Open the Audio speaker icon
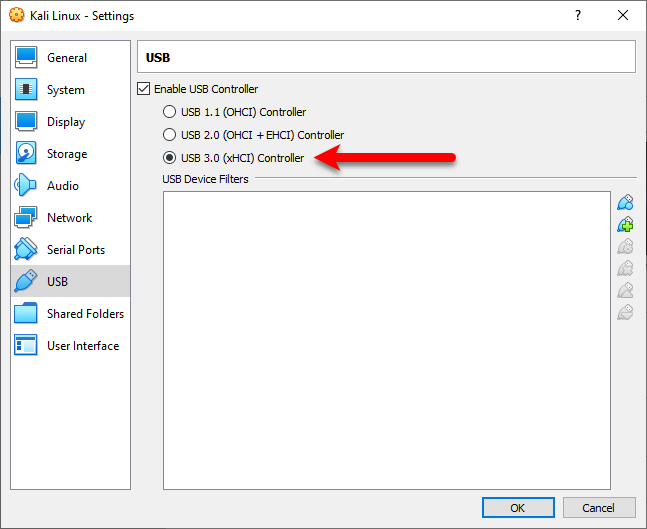The height and width of the screenshot is (529, 647). (x=26, y=185)
